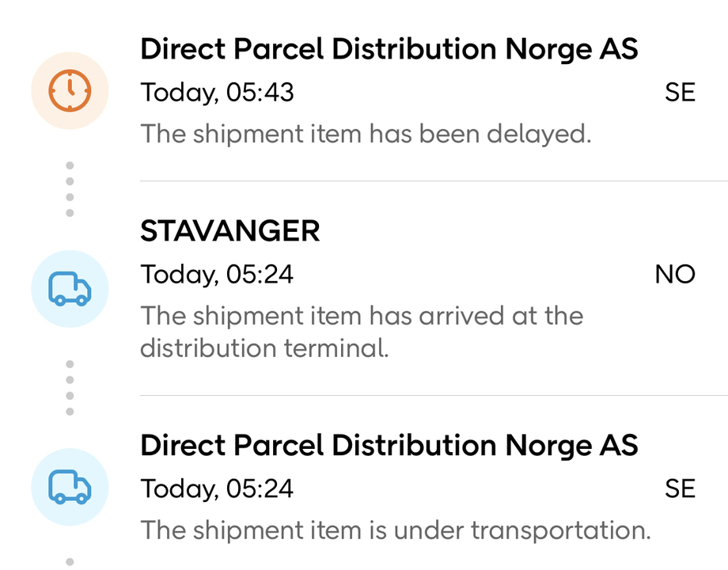Click the Today, 05:43 timestamp
The width and height of the screenshot is (728, 570).
(217, 93)
